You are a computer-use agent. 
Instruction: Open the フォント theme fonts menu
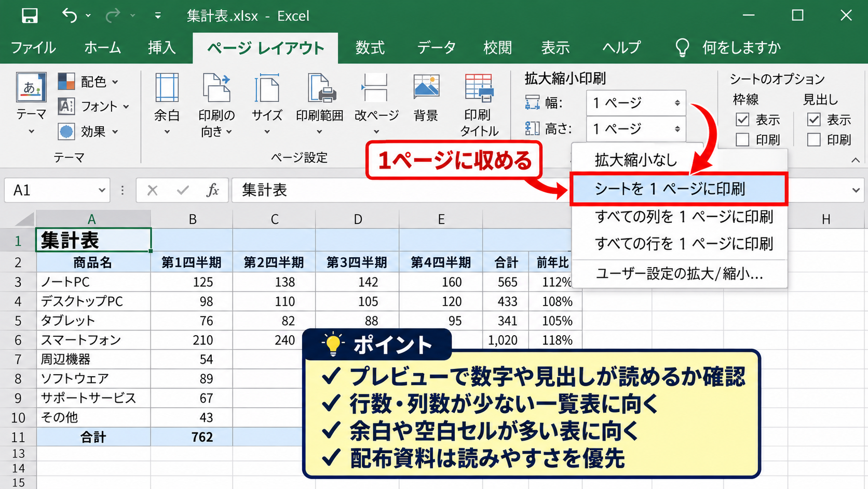click(93, 106)
